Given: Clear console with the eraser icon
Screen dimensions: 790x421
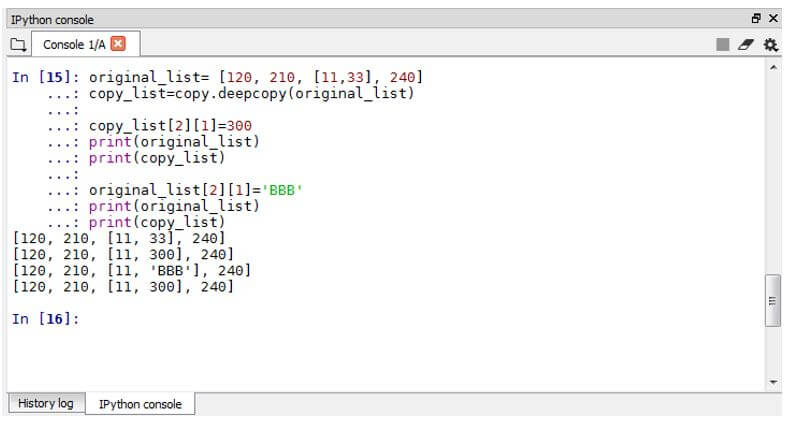Looking at the screenshot, I should click(x=745, y=44).
